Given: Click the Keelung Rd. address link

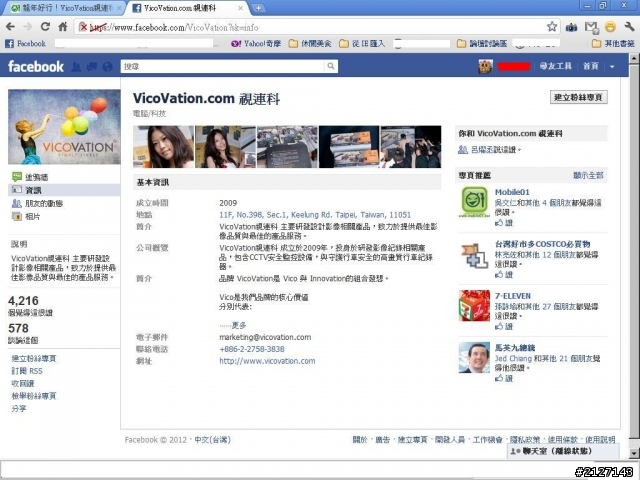Looking at the screenshot, I should (315, 215).
